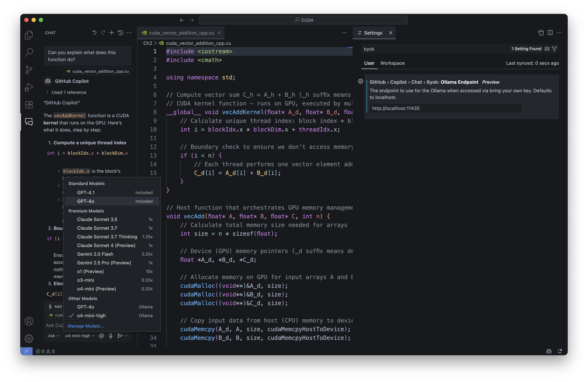Open chat panel more actions menu
Screen dimensions: 588x382
click(129, 33)
